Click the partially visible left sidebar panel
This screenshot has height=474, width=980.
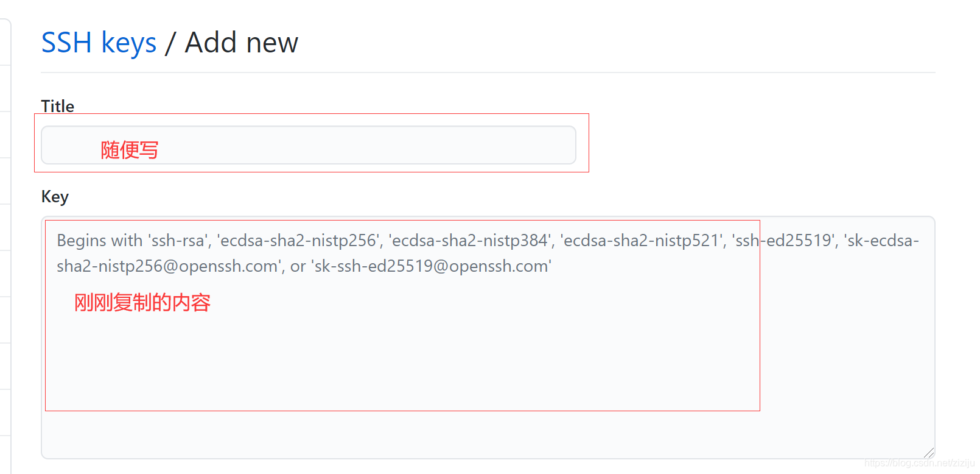5,244
